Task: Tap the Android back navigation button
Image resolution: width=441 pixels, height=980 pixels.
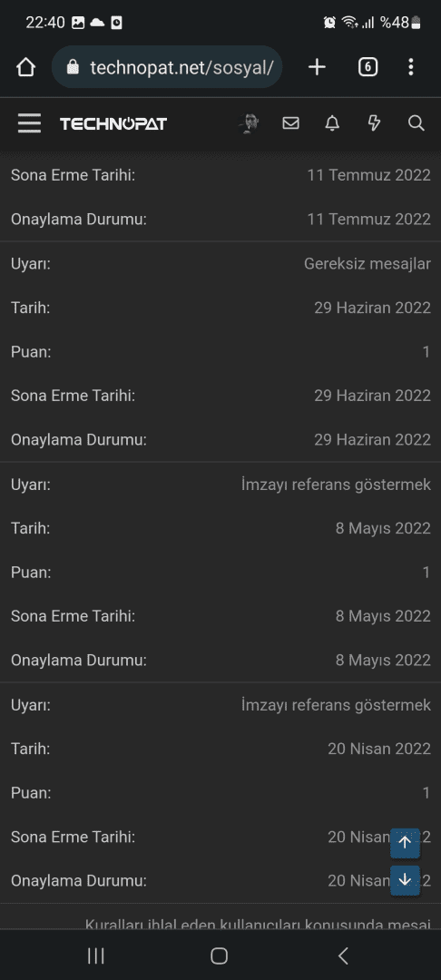Action: coord(342,955)
